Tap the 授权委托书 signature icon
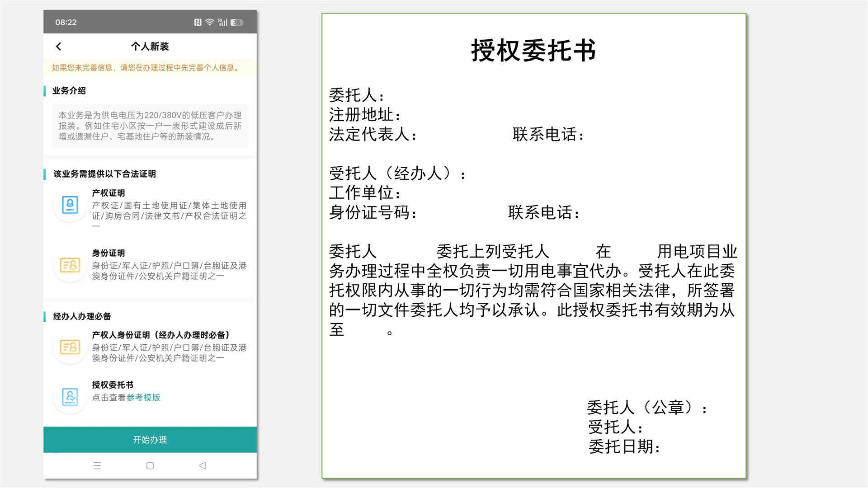 pos(70,397)
